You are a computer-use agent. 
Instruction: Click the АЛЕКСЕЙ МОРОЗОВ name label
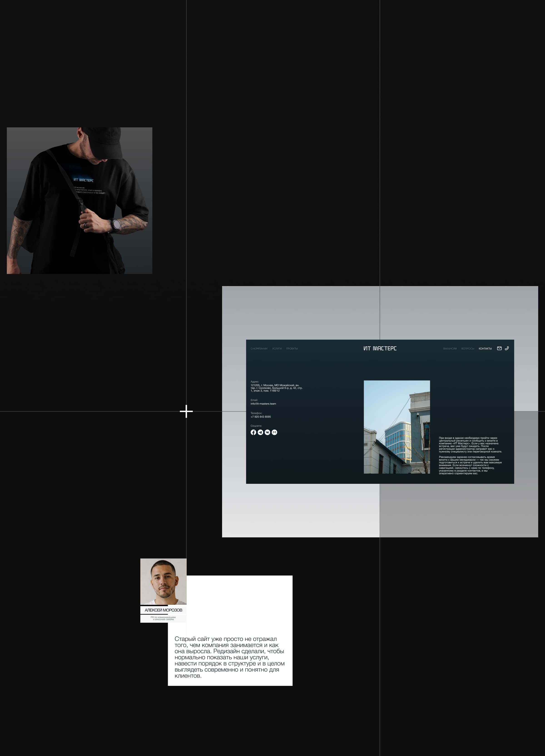coord(163,610)
